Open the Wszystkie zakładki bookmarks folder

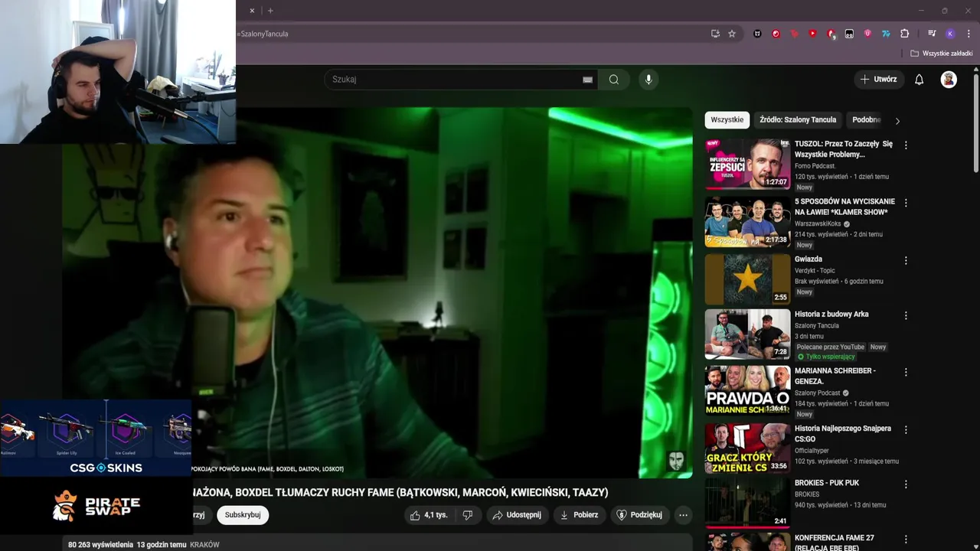pos(941,54)
